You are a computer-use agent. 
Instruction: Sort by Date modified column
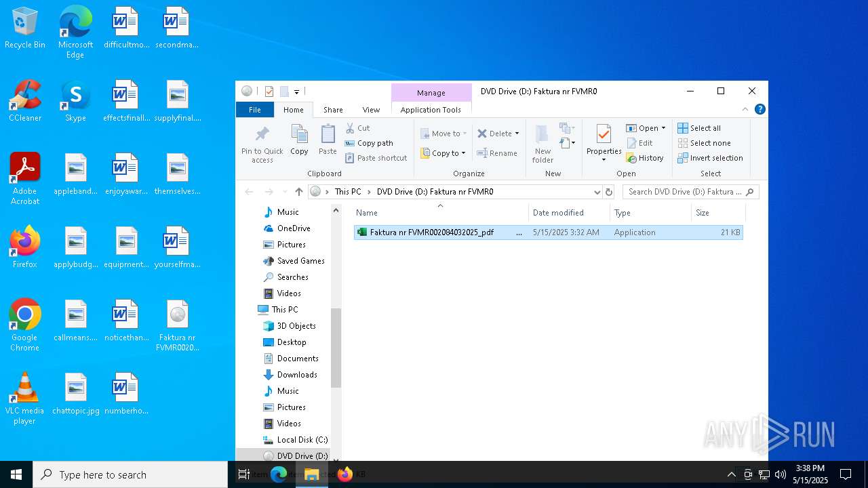(569, 213)
